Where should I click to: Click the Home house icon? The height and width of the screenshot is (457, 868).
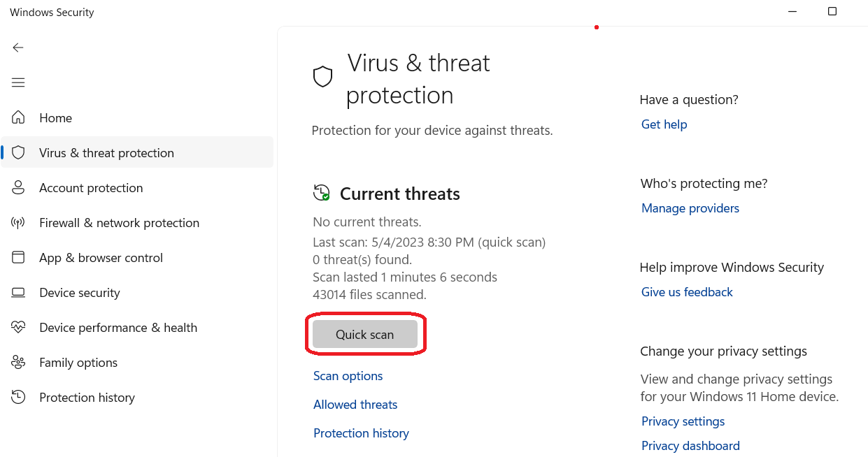[x=18, y=117]
